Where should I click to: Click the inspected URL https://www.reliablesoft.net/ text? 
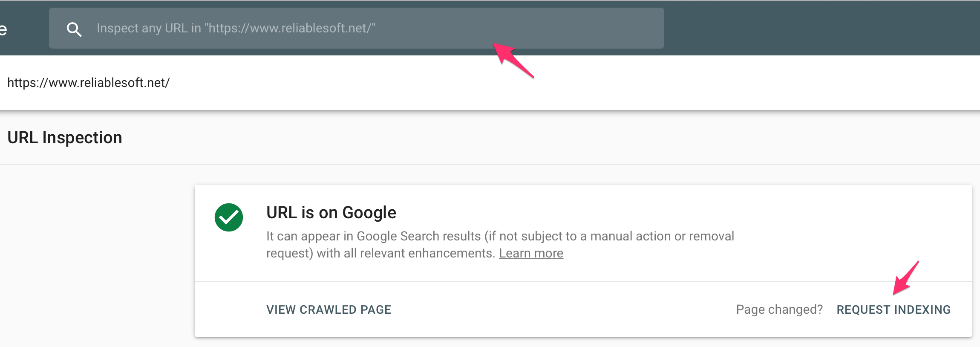coord(89,83)
